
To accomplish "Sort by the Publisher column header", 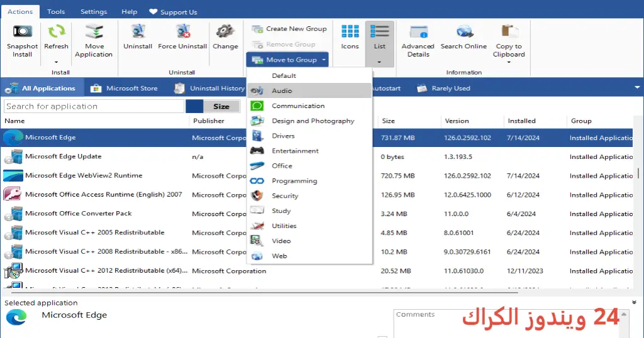I will [x=209, y=121].
